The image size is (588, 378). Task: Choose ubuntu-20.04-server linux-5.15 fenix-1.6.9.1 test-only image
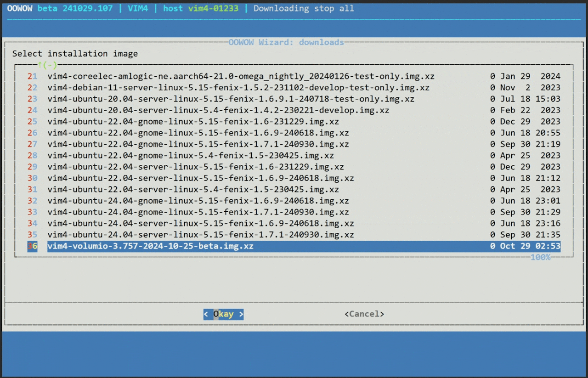[294, 99]
